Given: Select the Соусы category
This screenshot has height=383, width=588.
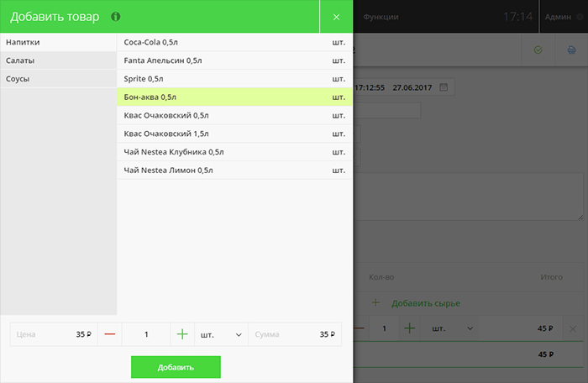Looking at the screenshot, I should (x=58, y=79).
